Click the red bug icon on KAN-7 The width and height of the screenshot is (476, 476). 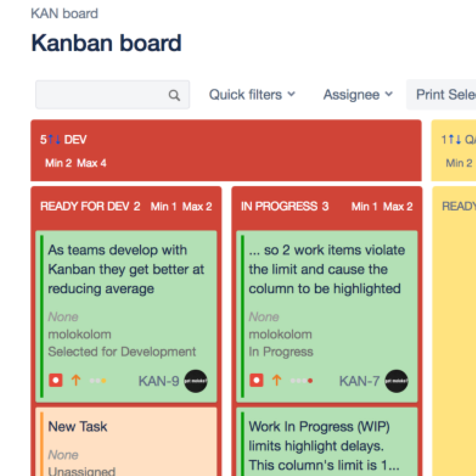(x=256, y=380)
